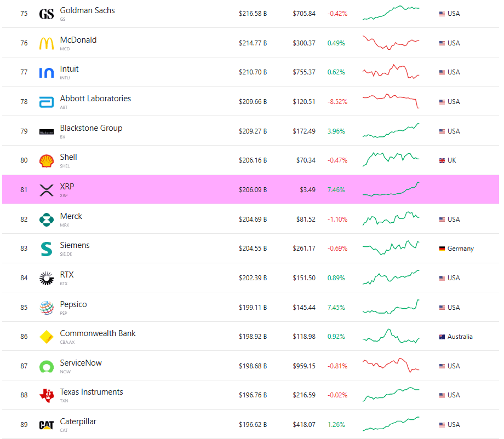Click the XRP logo icon
This screenshot has width=504, height=439.
coord(46,189)
